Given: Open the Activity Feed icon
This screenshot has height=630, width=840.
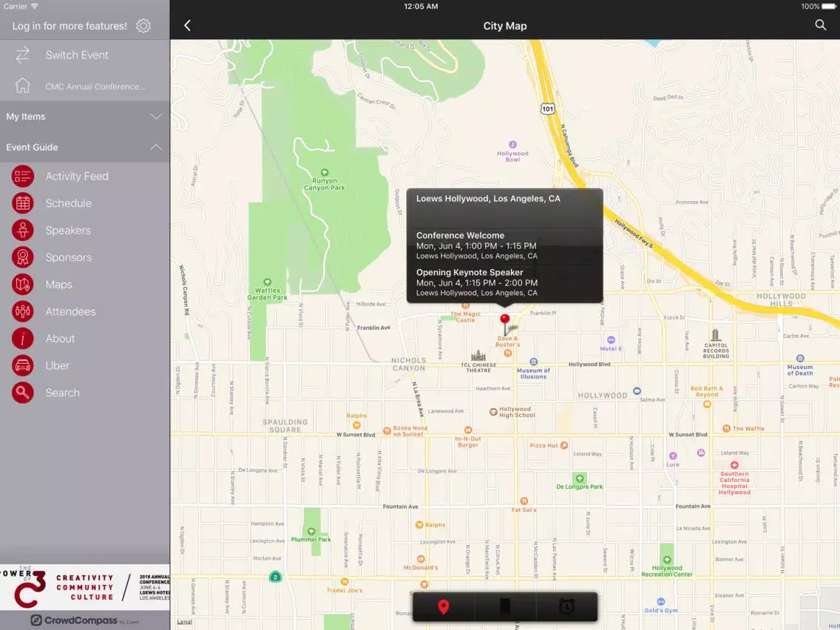Looking at the screenshot, I should click(x=22, y=176).
